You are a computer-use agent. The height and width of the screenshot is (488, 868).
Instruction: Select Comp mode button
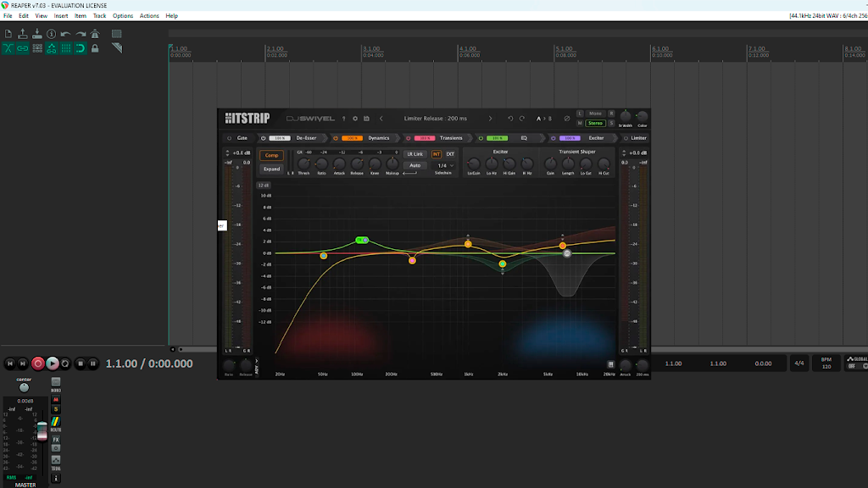coord(271,156)
